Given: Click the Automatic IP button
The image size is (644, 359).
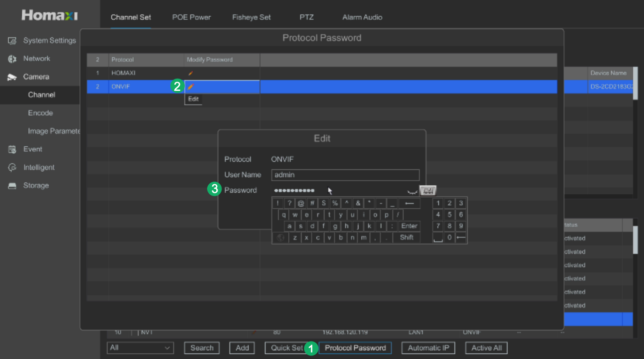Looking at the screenshot, I should pos(428,348).
